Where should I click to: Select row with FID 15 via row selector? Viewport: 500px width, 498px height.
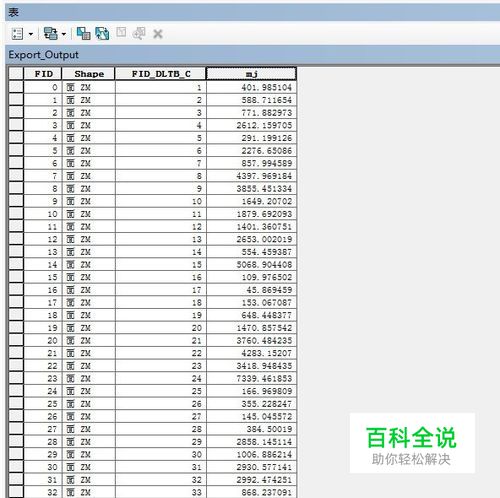(16, 277)
